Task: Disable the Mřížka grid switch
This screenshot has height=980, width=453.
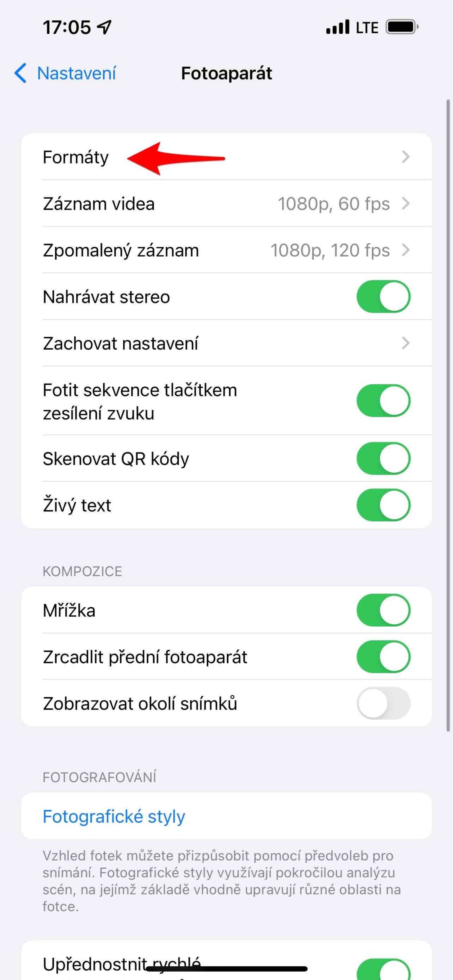Action: coord(383,610)
